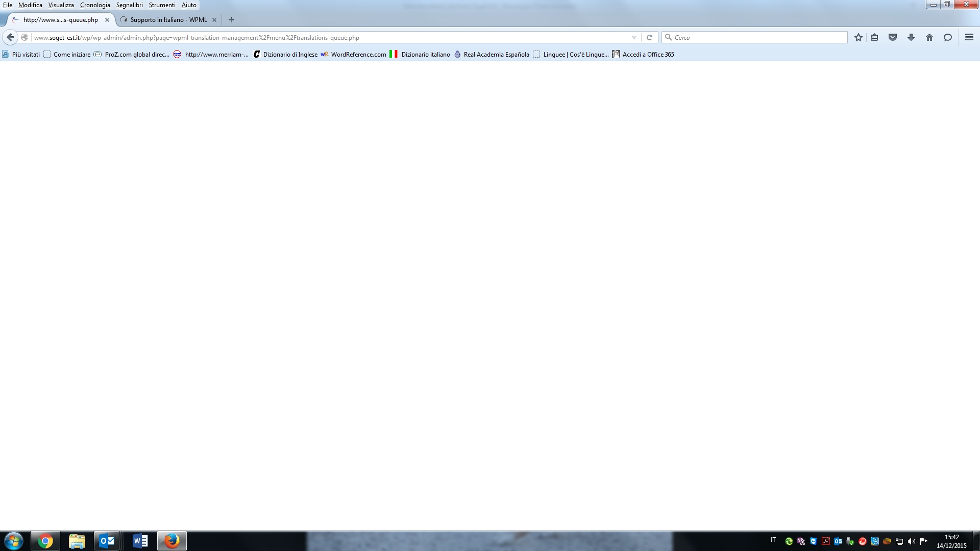This screenshot has height=551, width=980.
Task: Open the downloads arrow icon
Action: [x=911, y=37]
